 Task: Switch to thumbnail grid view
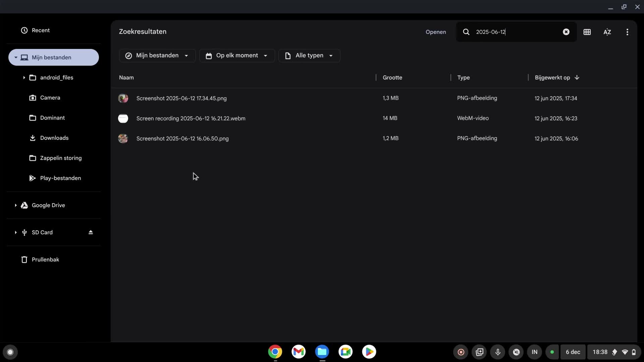pyautogui.click(x=587, y=32)
